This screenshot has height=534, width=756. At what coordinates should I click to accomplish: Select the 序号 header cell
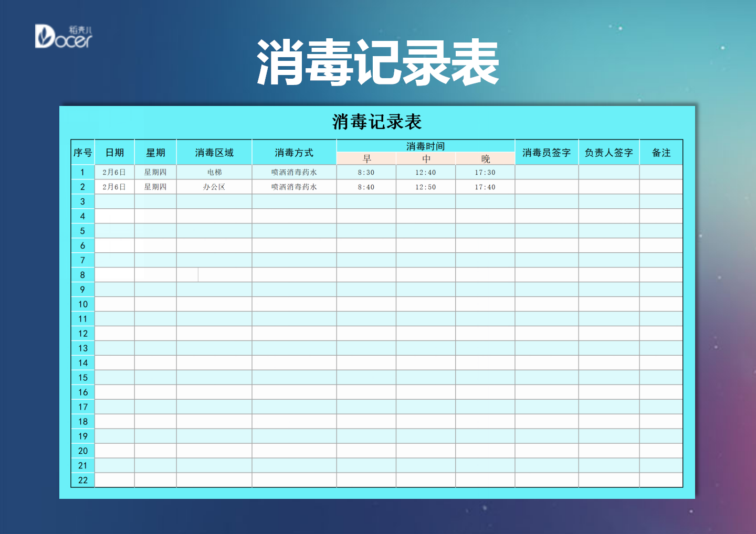[82, 152]
